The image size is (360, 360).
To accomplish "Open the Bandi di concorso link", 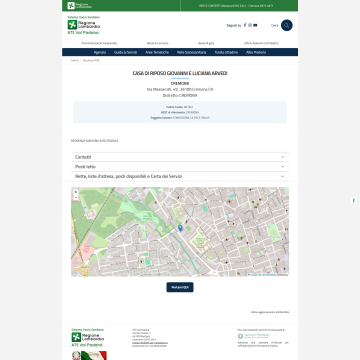I will [158, 43].
